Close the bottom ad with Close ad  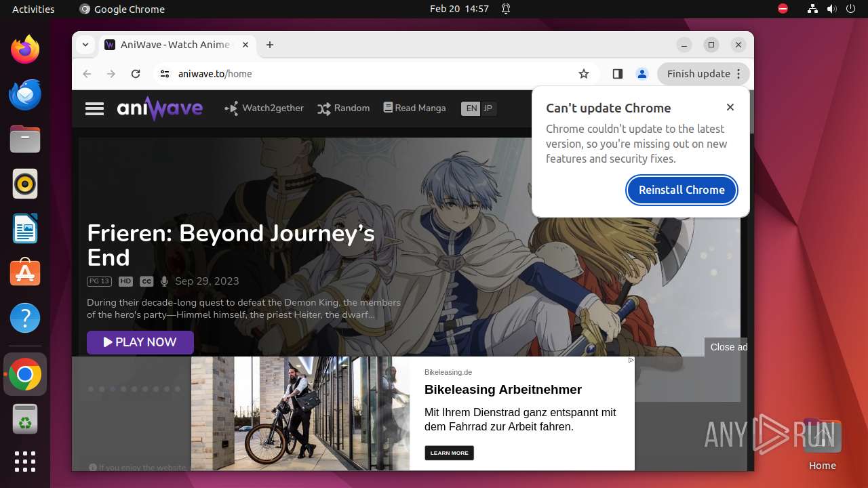pyautogui.click(x=727, y=347)
